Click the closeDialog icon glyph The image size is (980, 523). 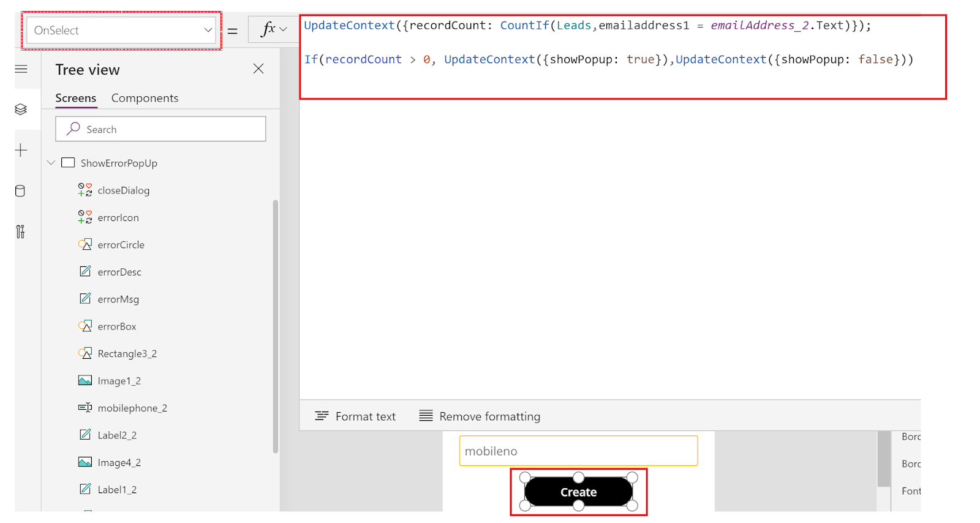[x=85, y=190]
